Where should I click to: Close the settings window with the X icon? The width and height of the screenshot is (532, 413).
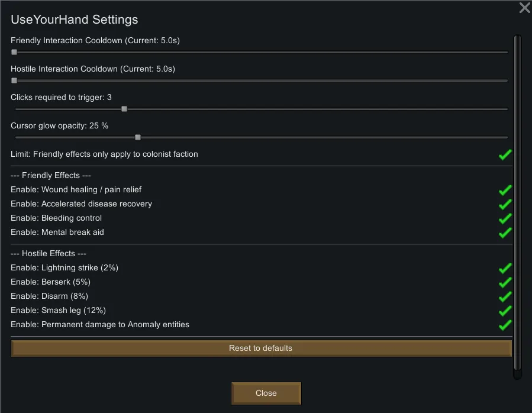[524, 8]
